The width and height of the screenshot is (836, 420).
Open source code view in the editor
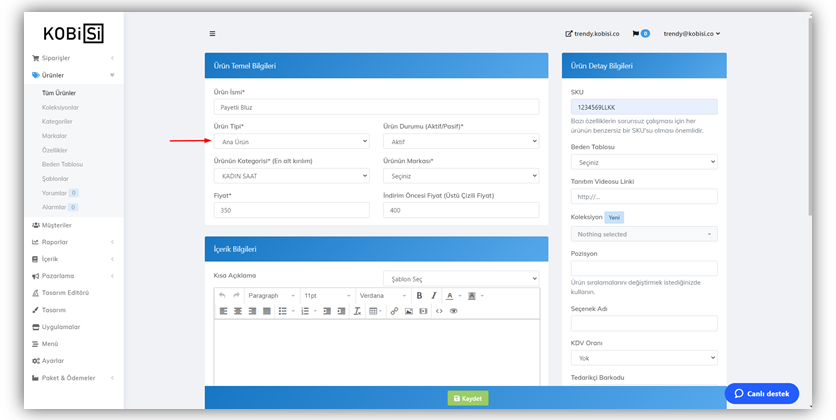(439, 311)
